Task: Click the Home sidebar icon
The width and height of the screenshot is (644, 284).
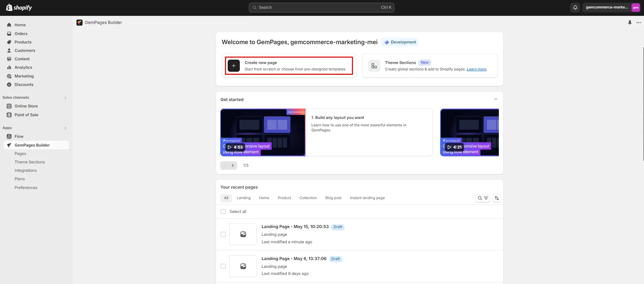Action: tap(9, 25)
